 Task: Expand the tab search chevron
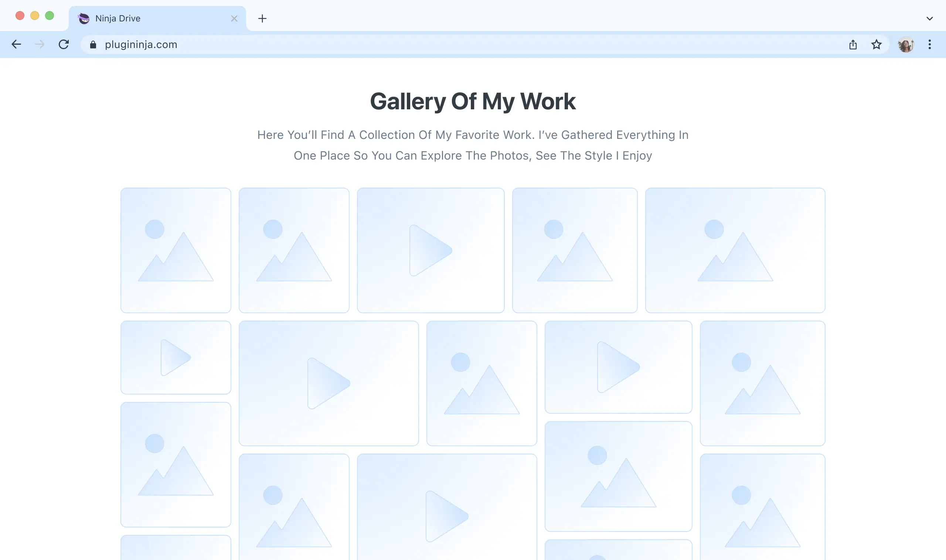click(929, 18)
